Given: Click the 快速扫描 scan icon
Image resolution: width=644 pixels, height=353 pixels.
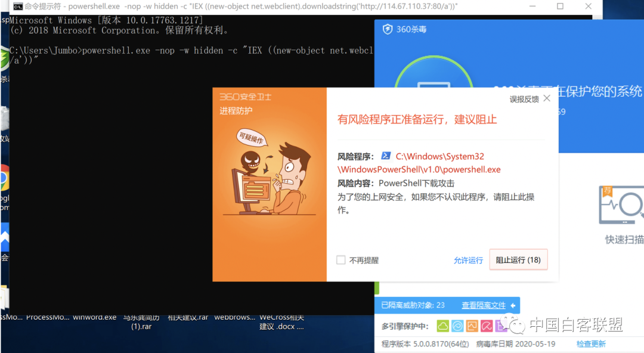Looking at the screenshot, I should coord(621,205).
